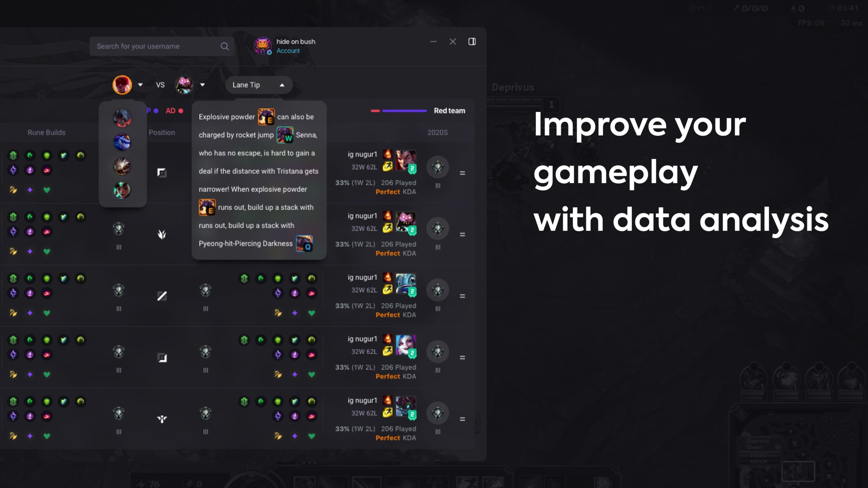
Task: Click the Red team label tab
Action: (x=449, y=110)
